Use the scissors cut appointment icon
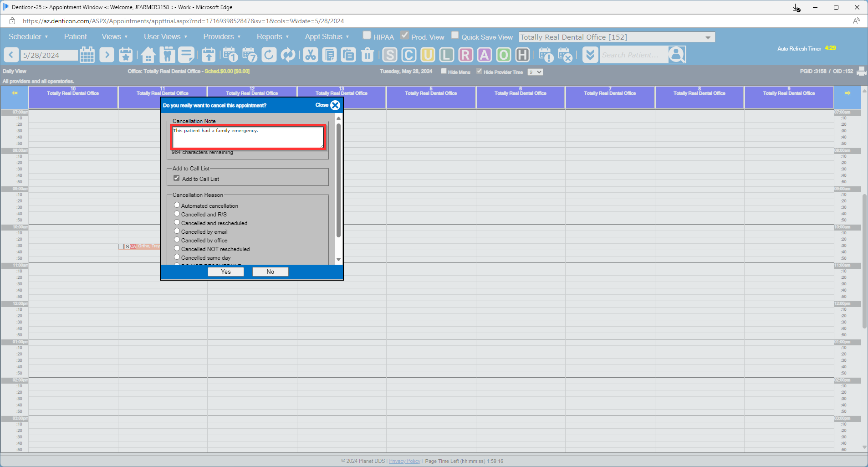Screen dimensions: 868x467 click(x=310, y=55)
